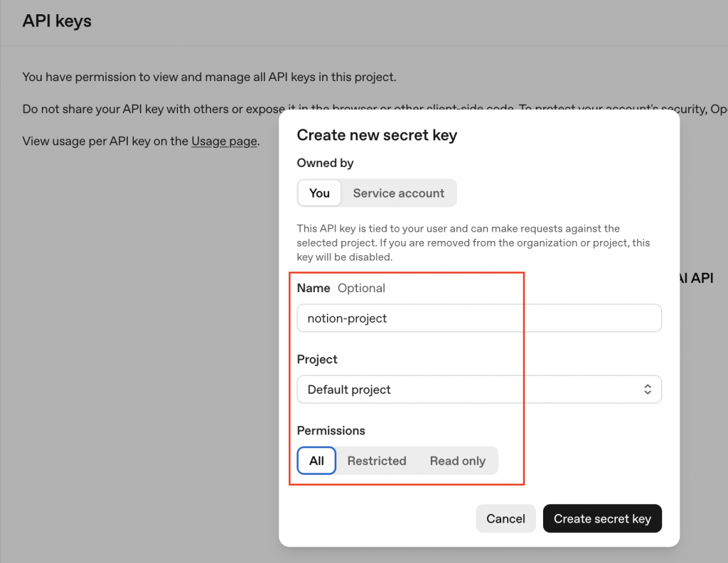
Task: Select the "You" owner option
Action: [x=319, y=193]
